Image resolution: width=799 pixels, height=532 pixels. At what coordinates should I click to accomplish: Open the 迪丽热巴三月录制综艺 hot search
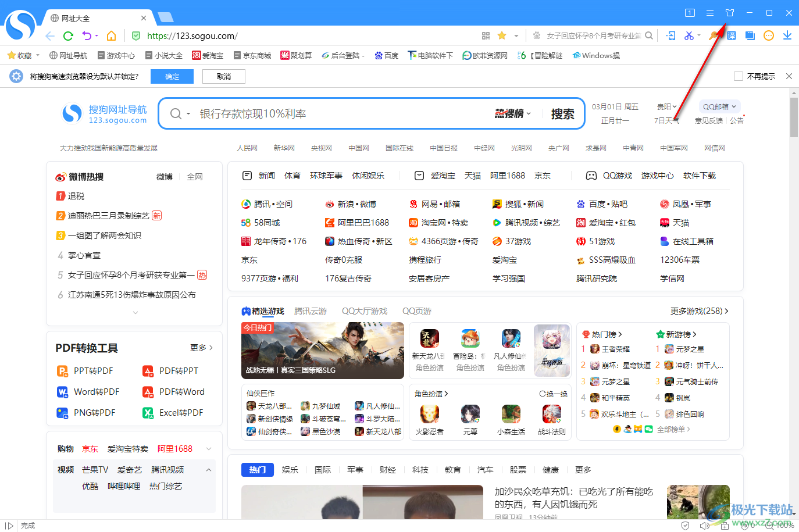(109, 216)
